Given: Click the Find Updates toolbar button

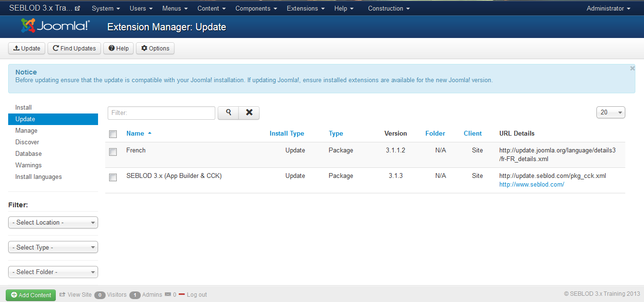Looking at the screenshot, I should coord(74,49).
